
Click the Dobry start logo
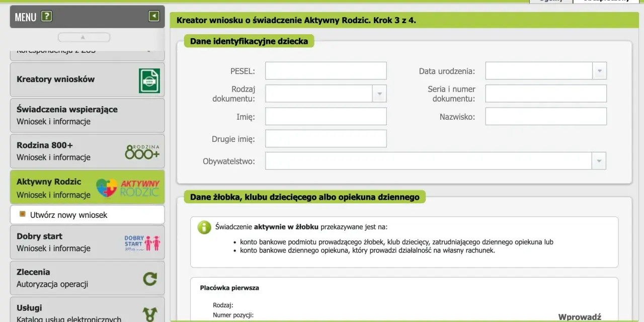click(142, 243)
